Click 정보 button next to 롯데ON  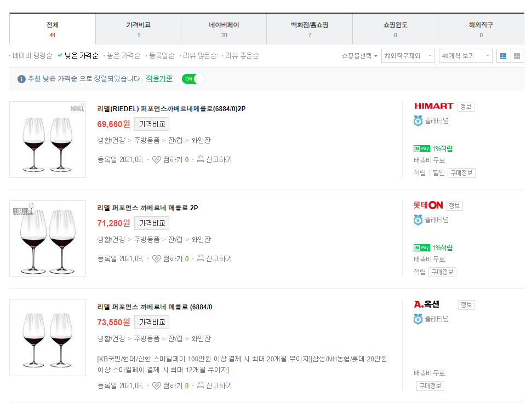[x=454, y=205]
